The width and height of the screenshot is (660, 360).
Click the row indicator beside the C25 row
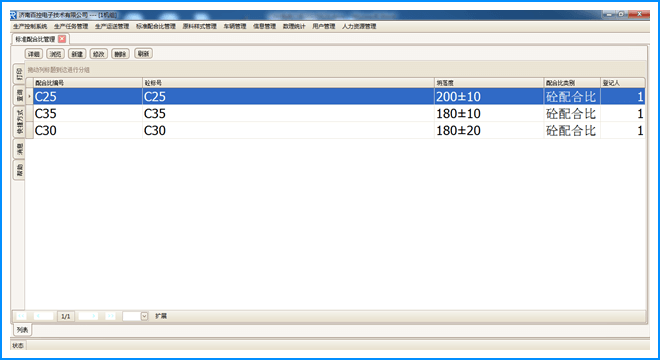point(29,96)
